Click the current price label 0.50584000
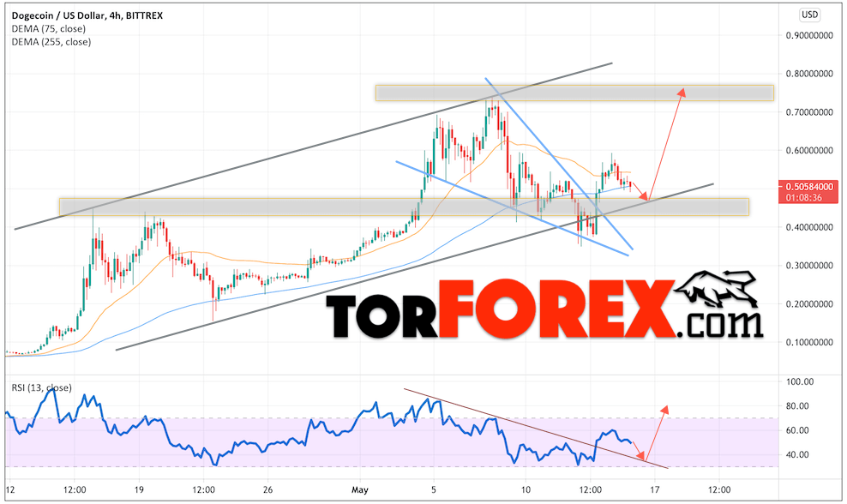Image resolution: width=847 pixels, height=504 pixels. coord(809,186)
